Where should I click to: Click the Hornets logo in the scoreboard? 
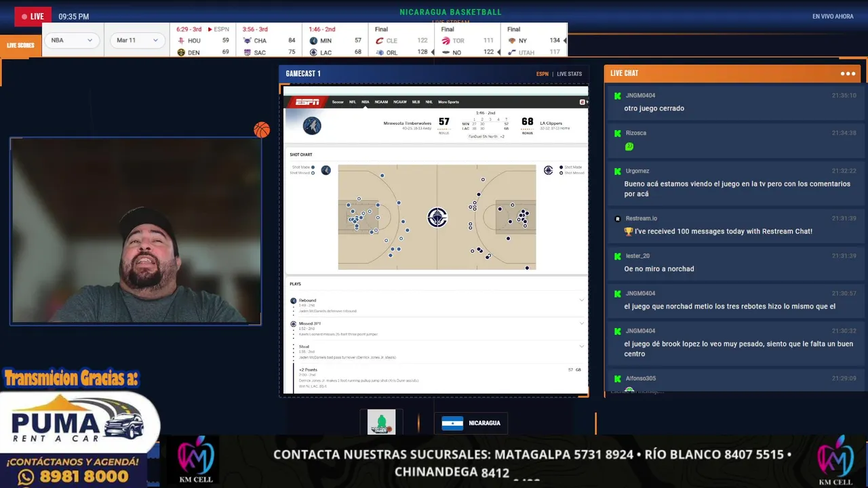tap(247, 41)
